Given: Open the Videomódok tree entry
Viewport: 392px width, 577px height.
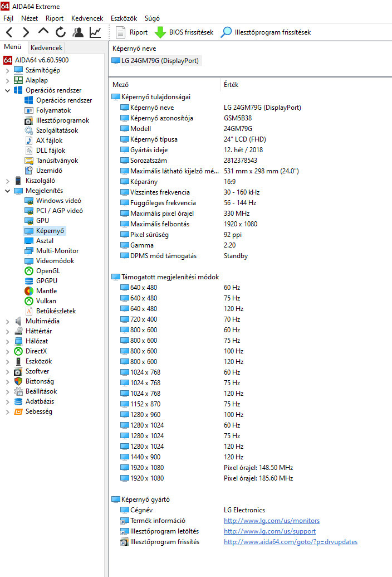Looking at the screenshot, I should pos(49,260).
